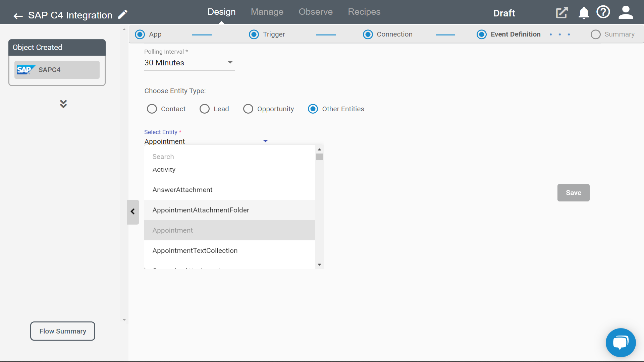Switch to the Manage tab
The width and height of the screenshot is (644, 362).
point(267,12)
